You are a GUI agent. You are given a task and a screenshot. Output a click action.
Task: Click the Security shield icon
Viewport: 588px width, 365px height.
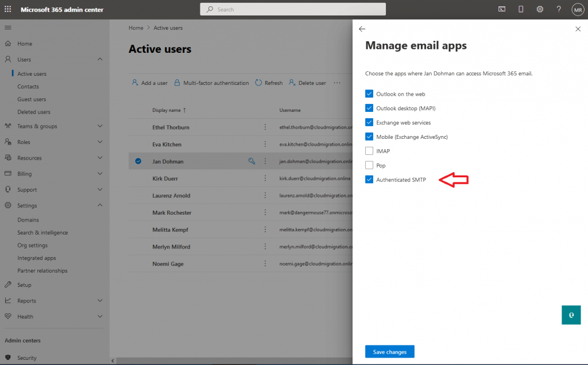coord(8,358)
